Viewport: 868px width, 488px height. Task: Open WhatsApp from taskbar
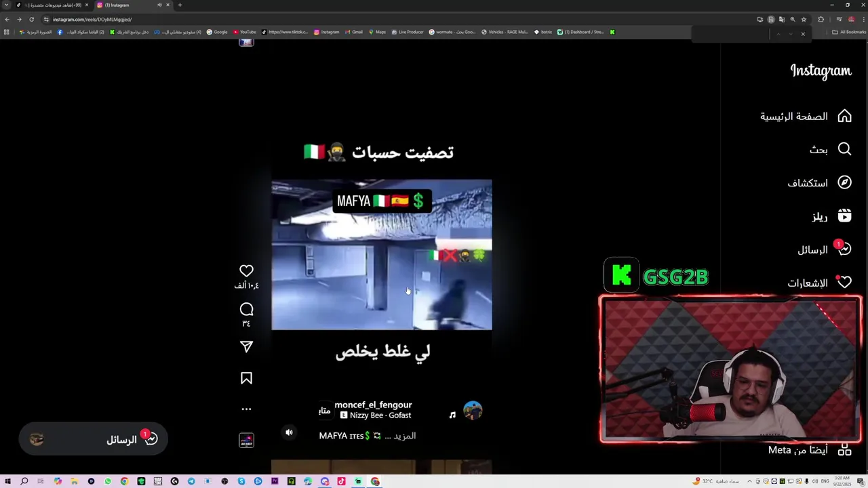point(108,481)
